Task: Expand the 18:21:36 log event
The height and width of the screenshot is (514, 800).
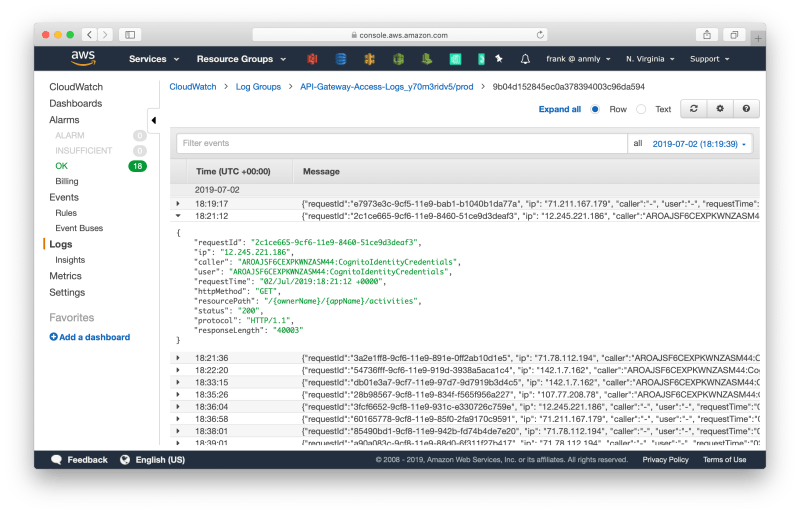Action: click(x=178, y=358)
